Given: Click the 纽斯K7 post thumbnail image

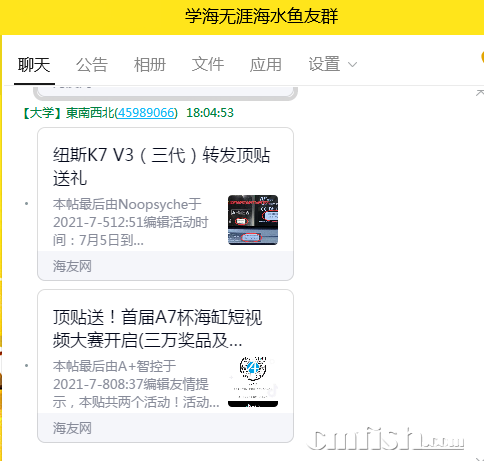Looking at the screenshot, I should click(x=253, y=220).
